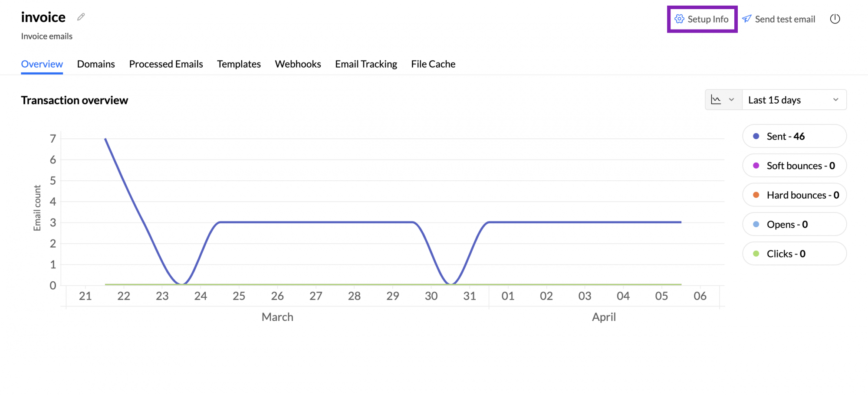Go to the Templates tab
The height and width of the screenshot is (395, 868).
click(x=239, y=64)
